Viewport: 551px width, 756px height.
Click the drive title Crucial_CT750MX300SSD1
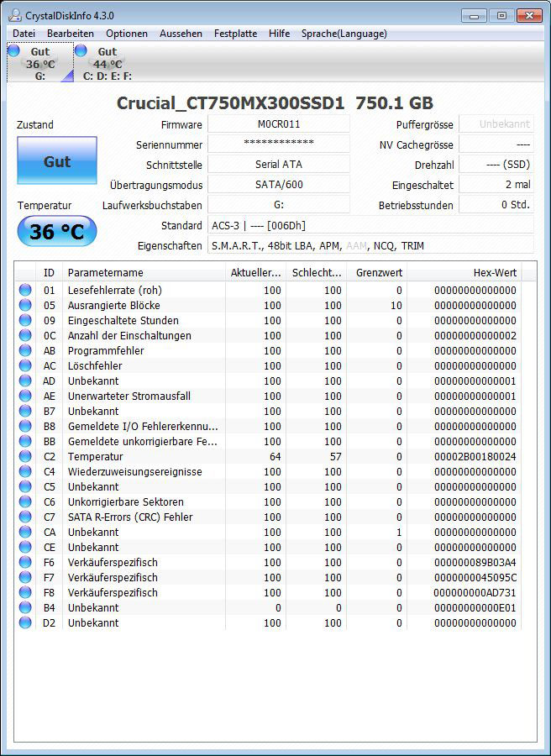click(x=230, y=103)
